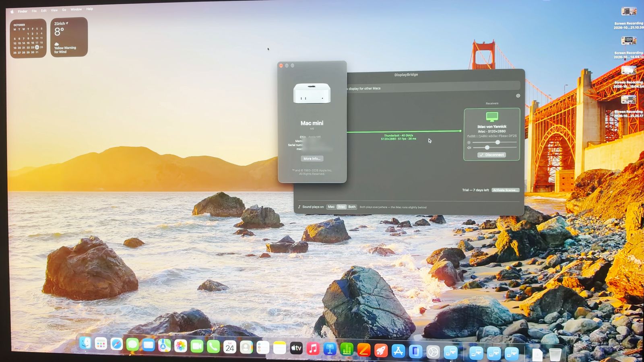Open Keynote from the Dock
This screenshot has height=362, width=644.
[330, 349]
